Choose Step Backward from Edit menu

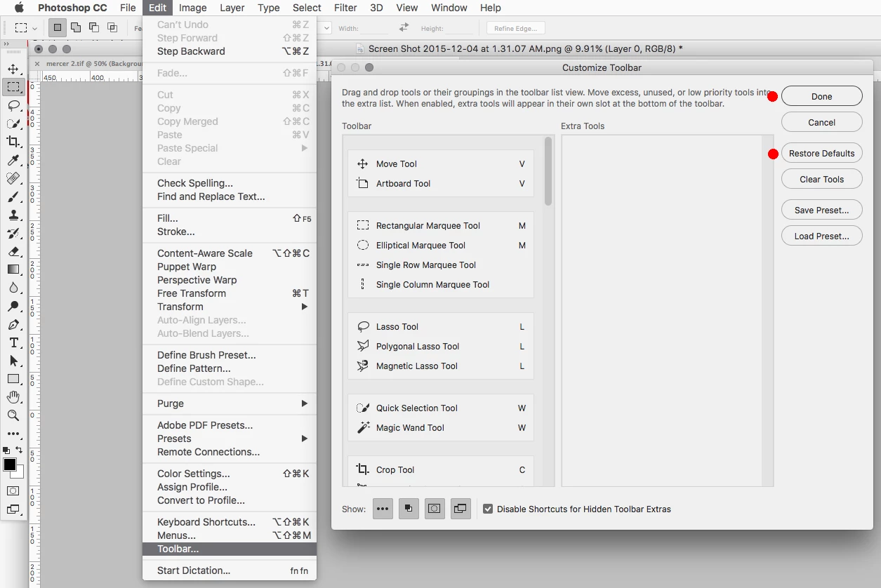(230, 51)
